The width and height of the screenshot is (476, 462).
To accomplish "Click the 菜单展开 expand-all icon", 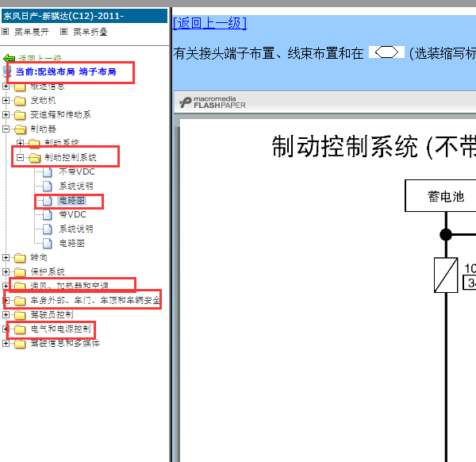I will (x=6, y=31).
